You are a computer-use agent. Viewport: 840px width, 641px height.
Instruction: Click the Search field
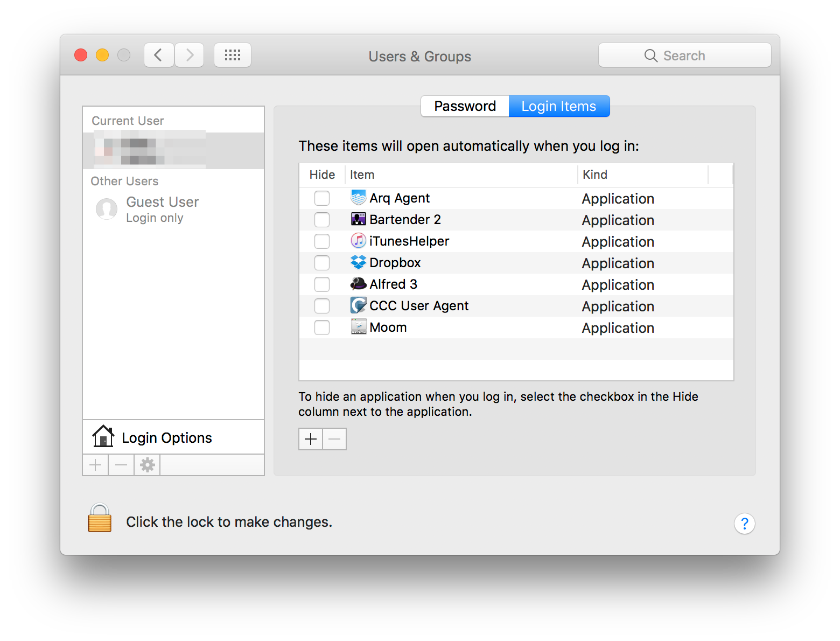(685, 55)
